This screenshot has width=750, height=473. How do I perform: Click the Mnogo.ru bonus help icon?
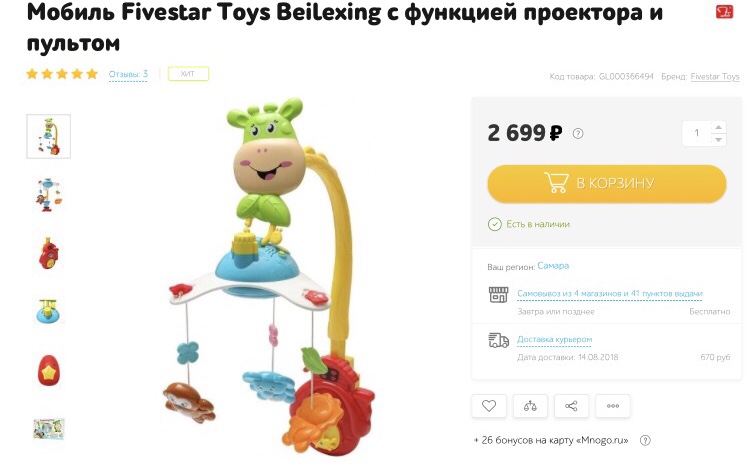[x=645, y=440]
